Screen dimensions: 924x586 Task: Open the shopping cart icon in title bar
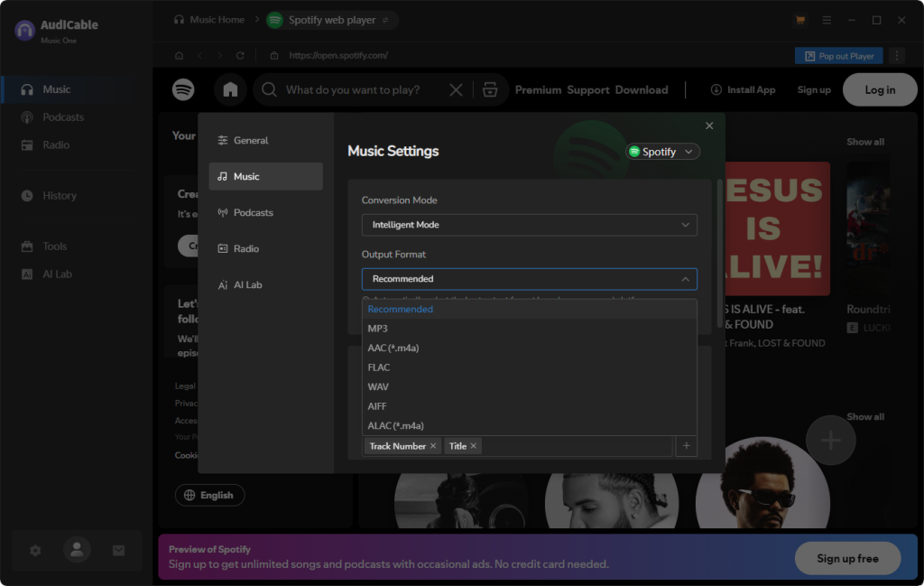pyautogui.click(x=799, y=20)
